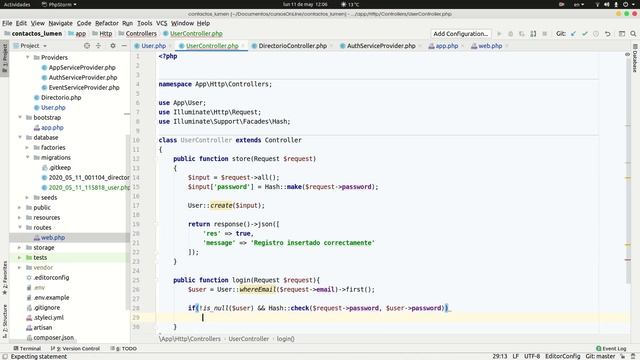
Task: Click the Search Everywhere magnifier icon
Action: (633, 34)
